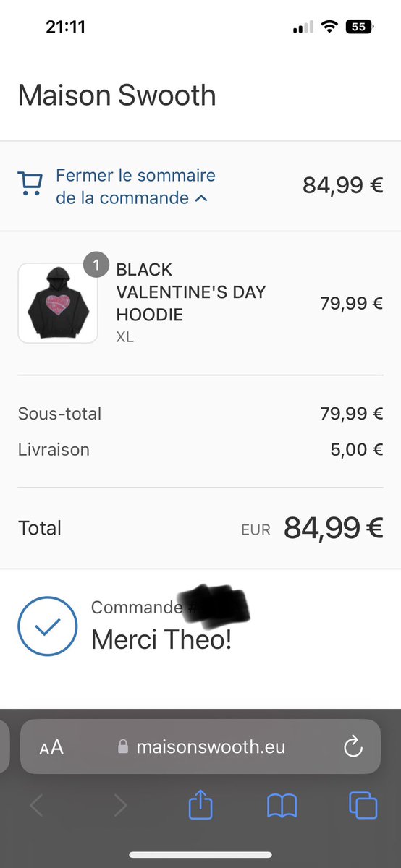The height and width of the screenshot is (868, 401).
Task: Tap the shopping cart icon
Action: (x=29, y=184)
